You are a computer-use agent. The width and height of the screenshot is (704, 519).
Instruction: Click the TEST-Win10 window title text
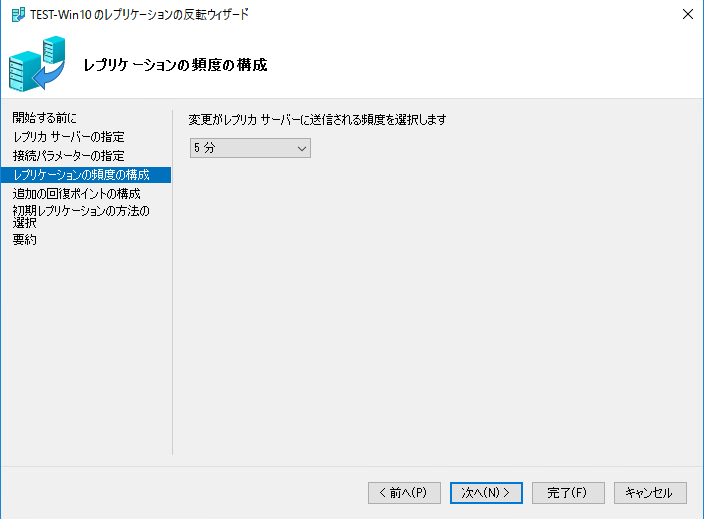[x=140, y=14]
